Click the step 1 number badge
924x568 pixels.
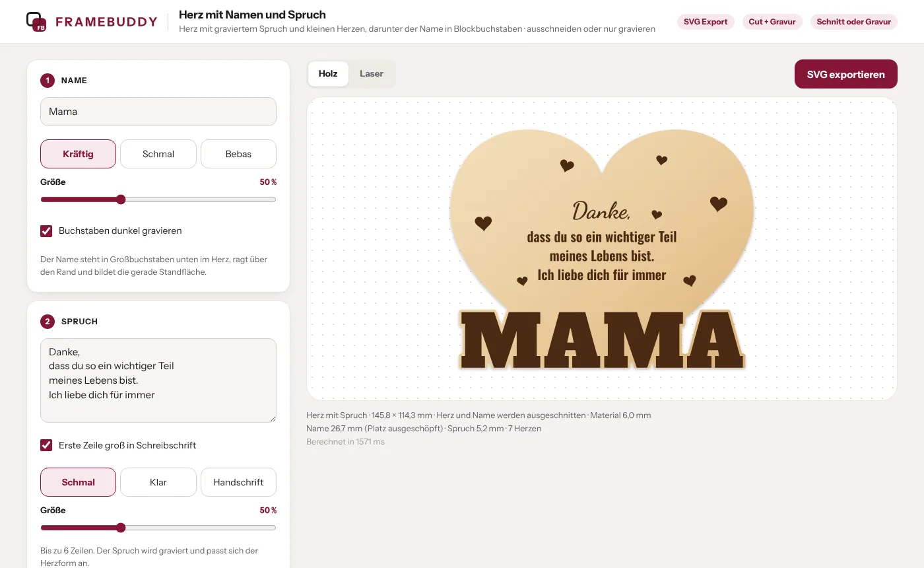48,81
